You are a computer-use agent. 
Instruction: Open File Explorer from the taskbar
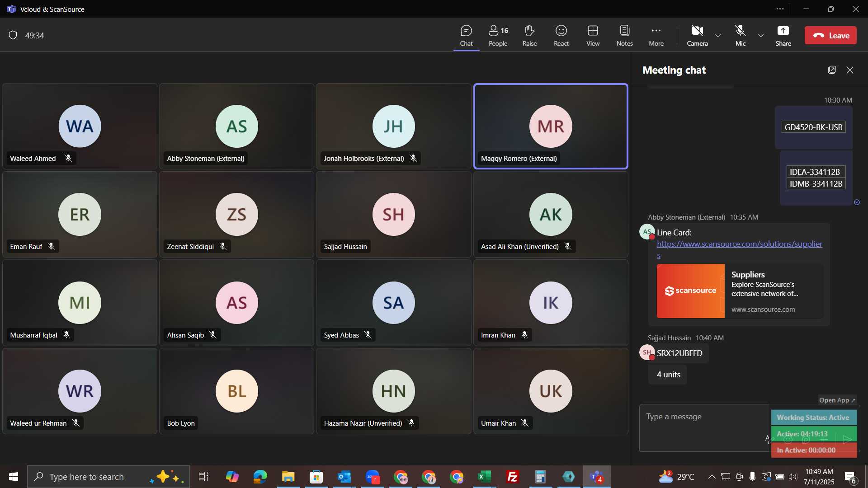point(288,477)
